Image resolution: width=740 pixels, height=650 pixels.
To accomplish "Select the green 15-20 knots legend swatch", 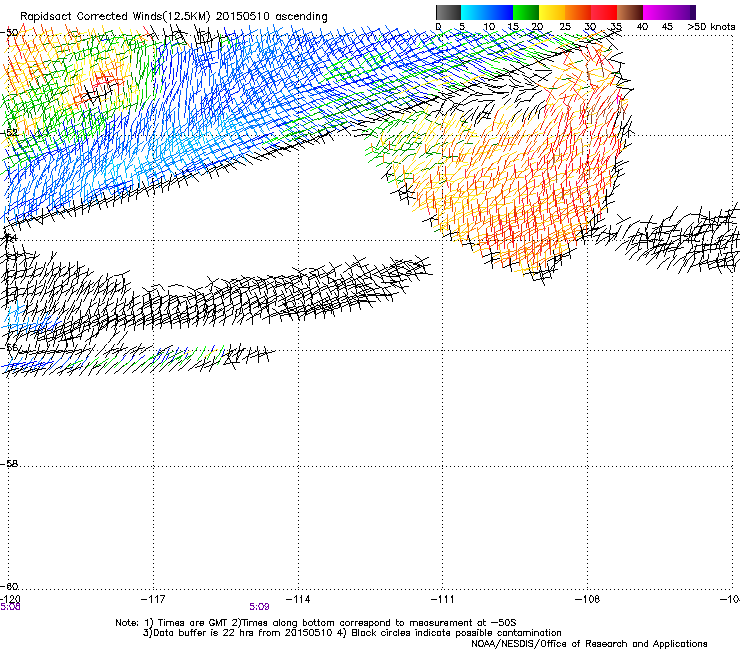I will pyautogui.click(x=526, y=12).
